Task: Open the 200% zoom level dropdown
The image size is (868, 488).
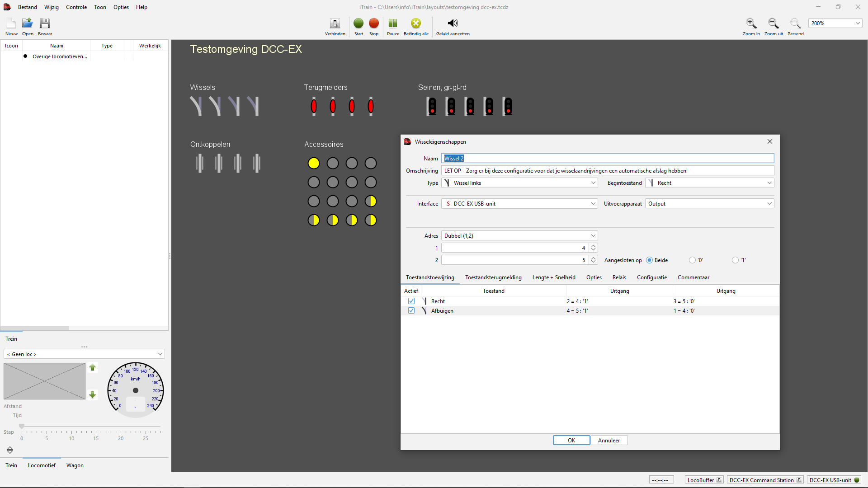Action: (x=857, y=23)
